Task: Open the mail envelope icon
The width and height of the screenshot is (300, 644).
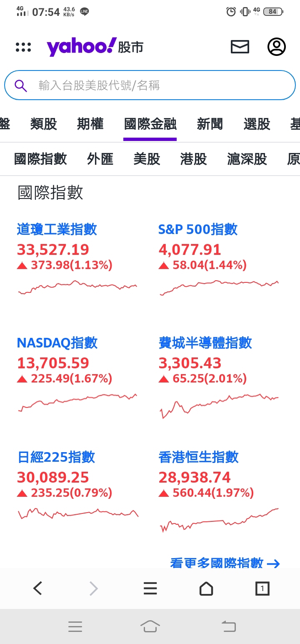Action: (x=240, y=47)
